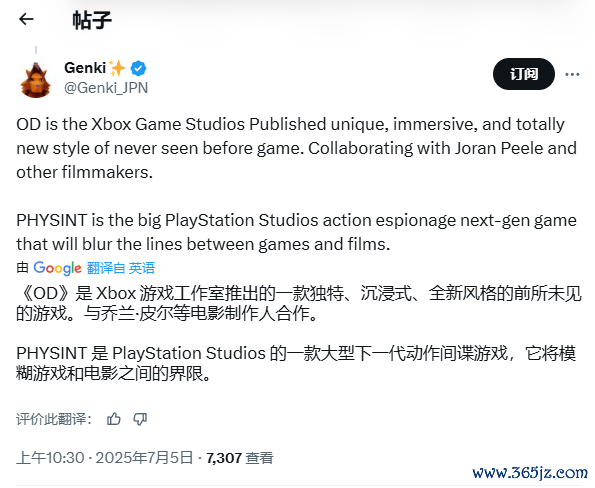
Task: Click the www.365jz.com watermark
Action: click(530, 473)
